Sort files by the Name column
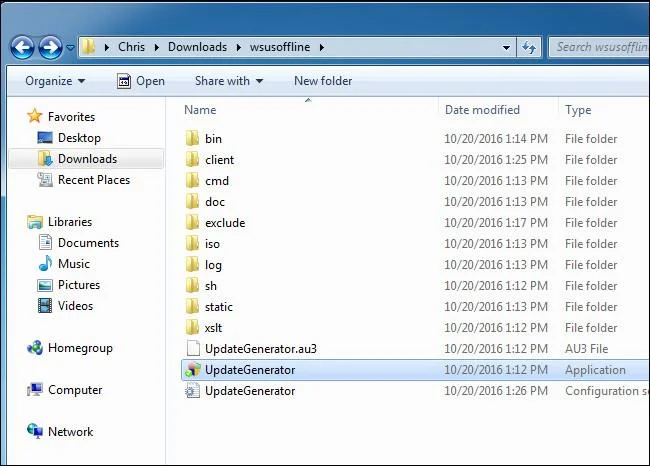 coord(200,110)
